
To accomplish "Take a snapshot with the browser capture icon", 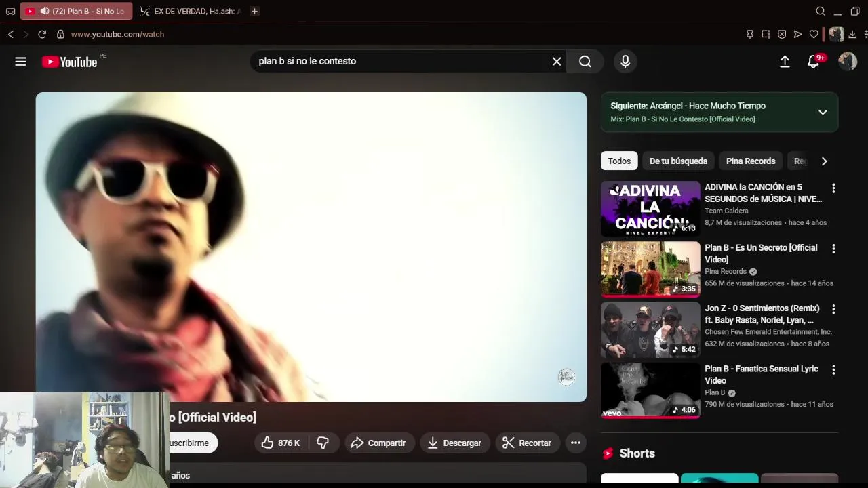I will [766, 34].
